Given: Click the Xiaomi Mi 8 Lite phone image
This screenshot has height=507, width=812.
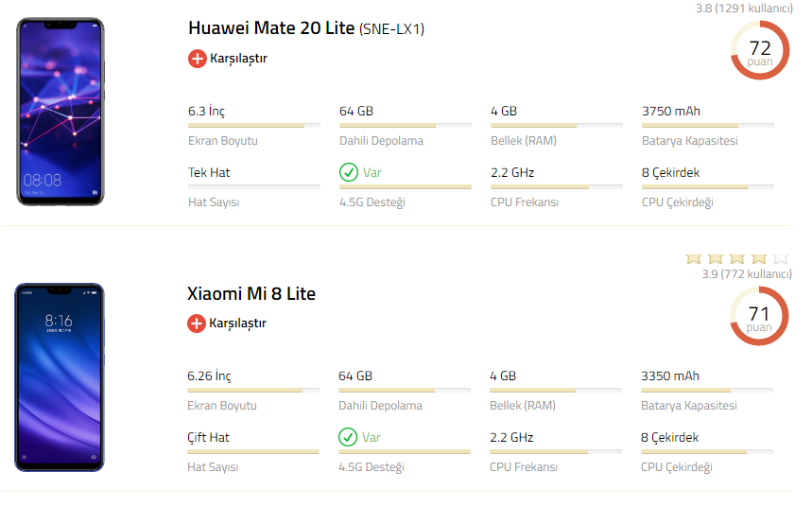Looking at the screenshot, I should click(x=60, y=376).
